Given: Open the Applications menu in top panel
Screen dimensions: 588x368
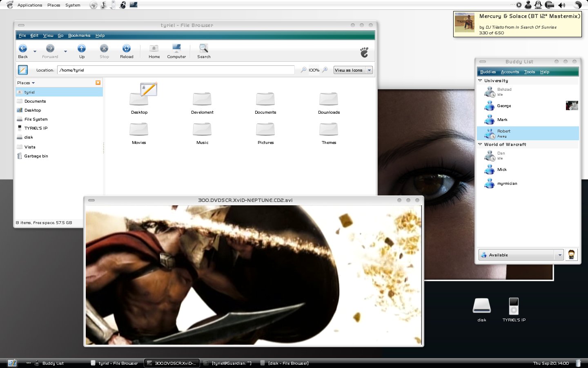Looking at the screenshot, I should pyautogui.click(x=30, y=5).
